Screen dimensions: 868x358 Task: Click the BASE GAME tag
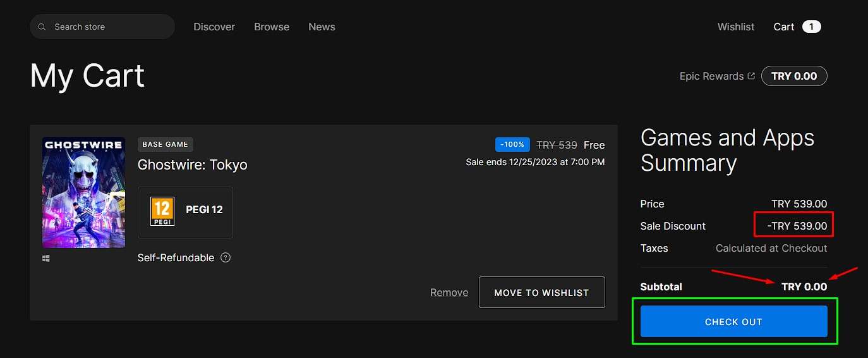[x=166, y=144]
